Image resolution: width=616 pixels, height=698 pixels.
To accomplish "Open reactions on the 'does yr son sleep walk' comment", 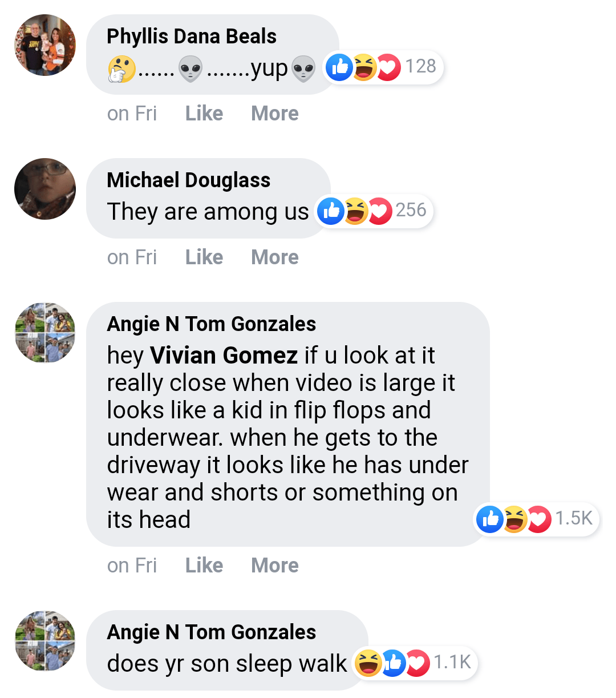I will (x=414, y=663).
